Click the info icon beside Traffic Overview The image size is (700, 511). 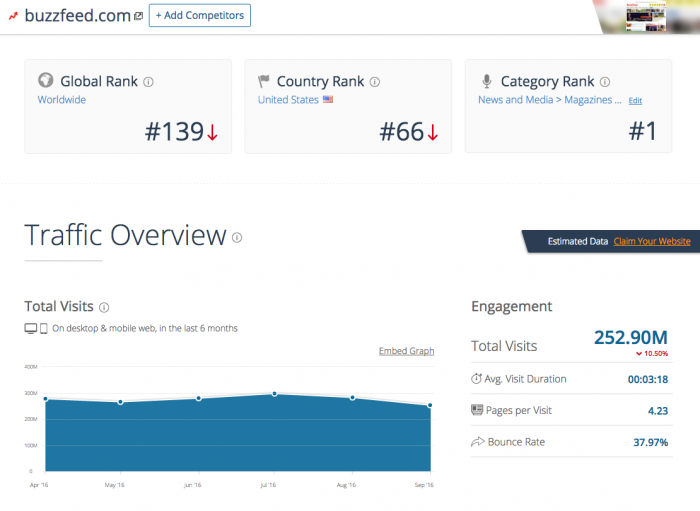tap(237, 238)
